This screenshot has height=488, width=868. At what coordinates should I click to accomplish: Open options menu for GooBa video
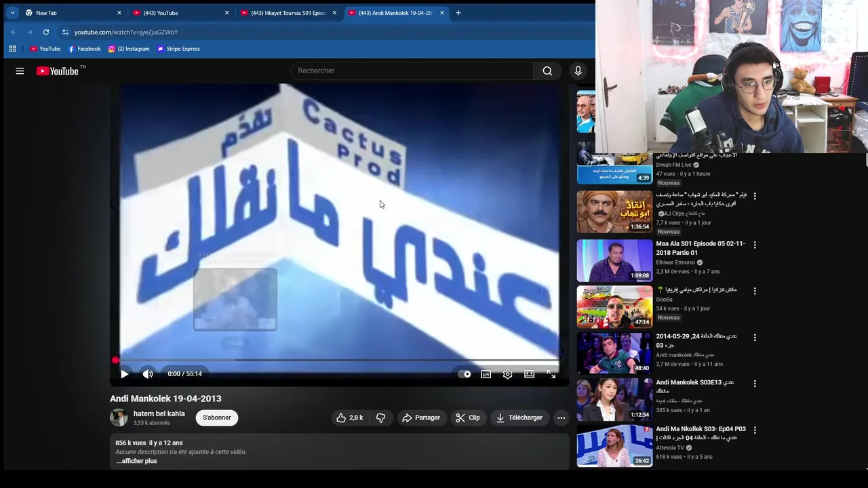(x=755, y=291)
